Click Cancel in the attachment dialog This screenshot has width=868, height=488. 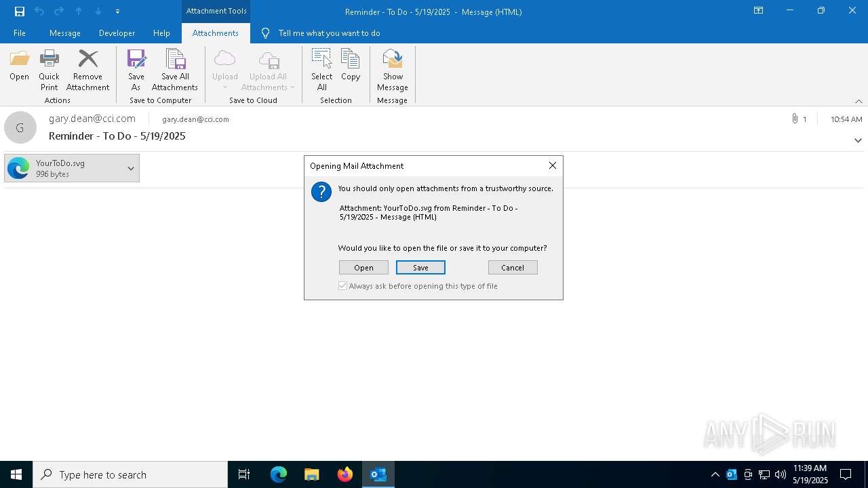pos(513,268)
